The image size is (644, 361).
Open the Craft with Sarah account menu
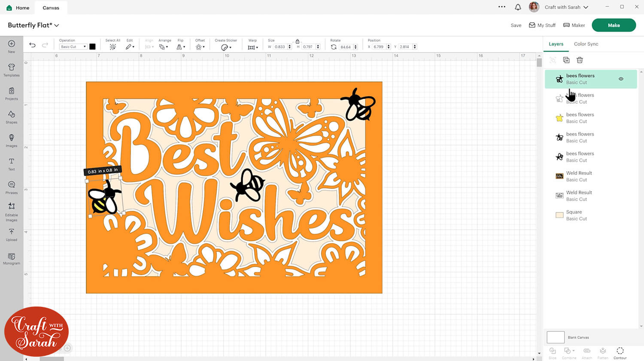(566, 7)
